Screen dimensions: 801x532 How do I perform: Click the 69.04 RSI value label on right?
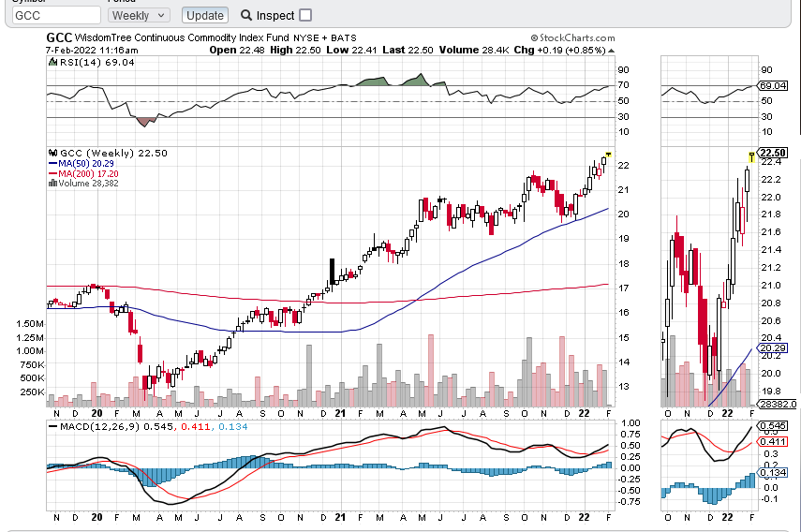[x=772, y=85]
